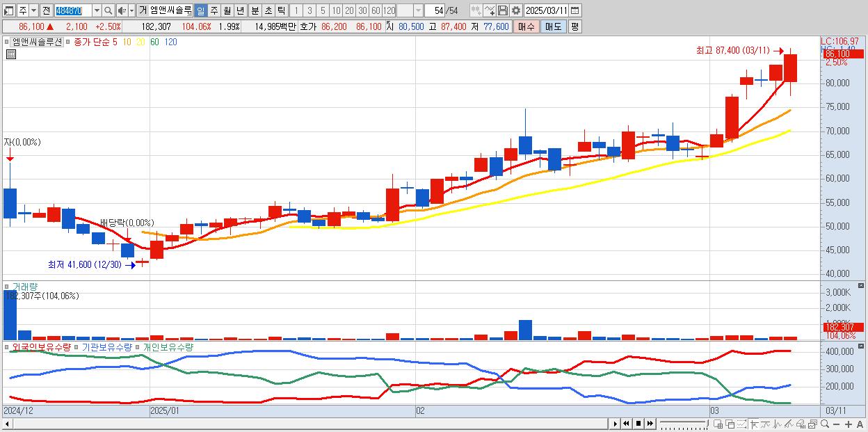Click the search magnifier next to stock code
Viewport: 868px width, 432px height.
point(108,10)
